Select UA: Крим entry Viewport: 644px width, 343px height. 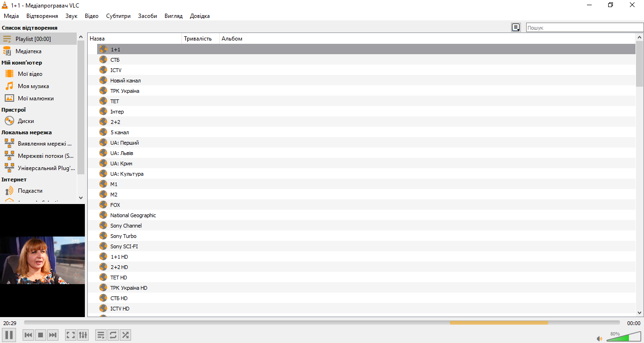(366, 163)
